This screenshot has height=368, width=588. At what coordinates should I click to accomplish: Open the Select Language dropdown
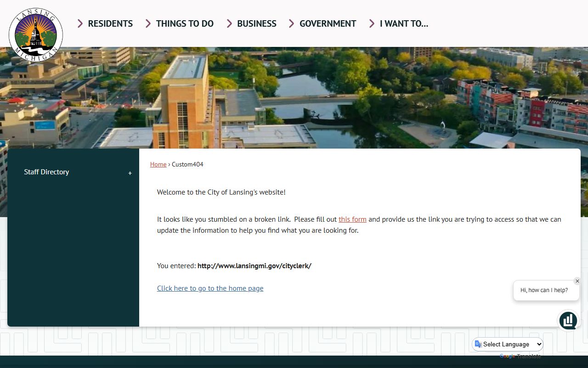508,344
